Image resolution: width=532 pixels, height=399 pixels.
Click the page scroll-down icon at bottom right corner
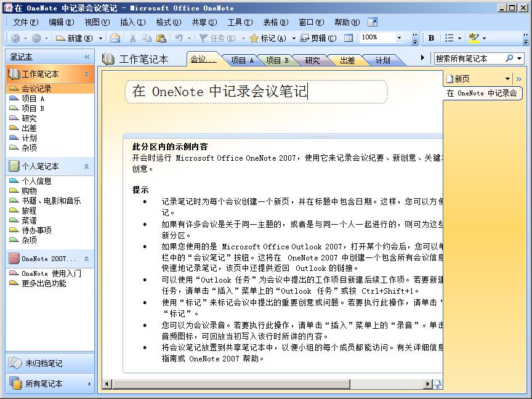pyautogui.click(x=438, y=384)
